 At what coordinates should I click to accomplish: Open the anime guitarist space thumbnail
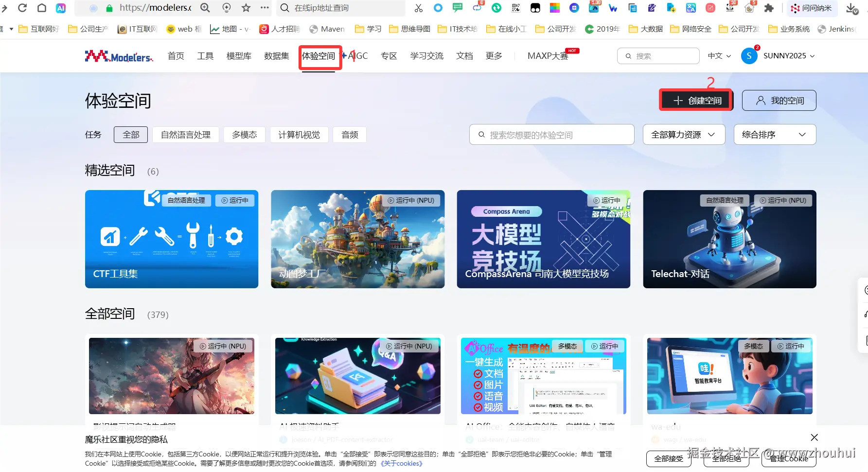click(172, 376)
